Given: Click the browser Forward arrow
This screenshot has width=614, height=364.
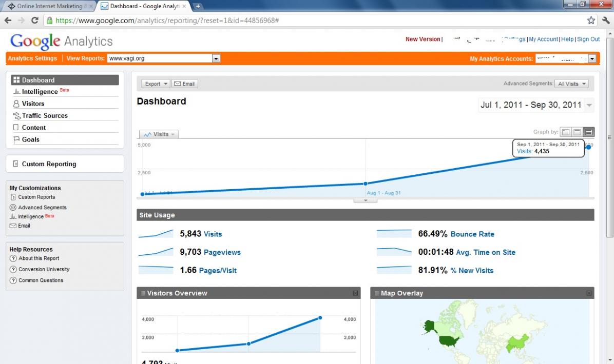Looking at the screenshot, I should 21,21.
